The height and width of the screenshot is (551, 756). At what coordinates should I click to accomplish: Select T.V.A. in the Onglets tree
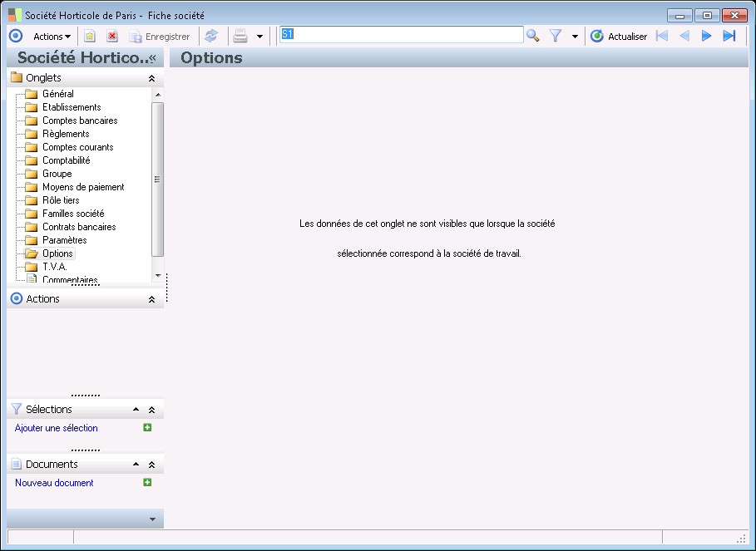(x=54, y=267)
